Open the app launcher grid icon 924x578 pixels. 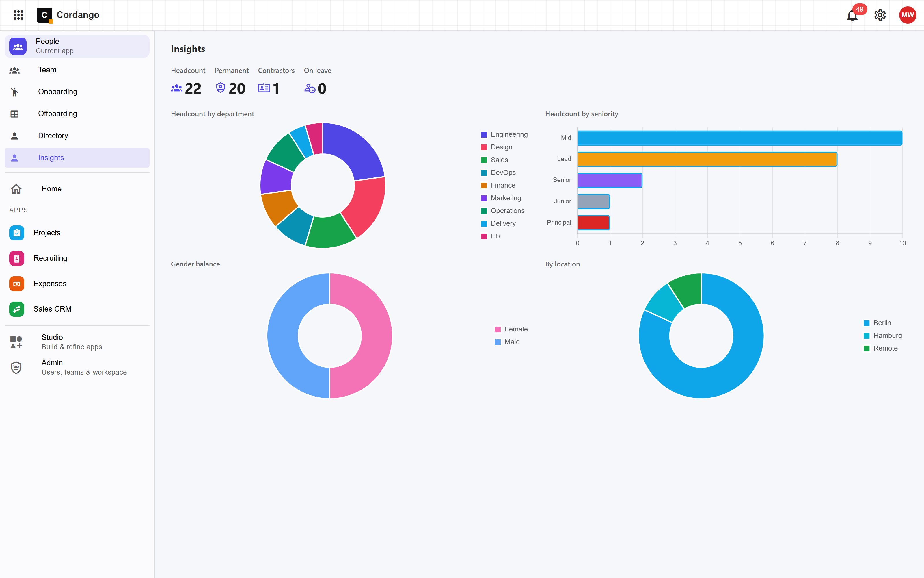coord(18,15)
